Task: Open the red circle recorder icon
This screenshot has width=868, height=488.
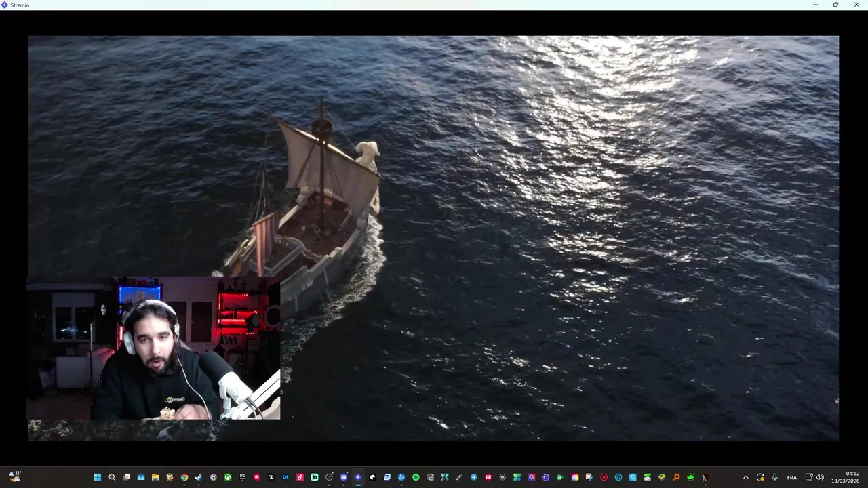Action: 604,477
